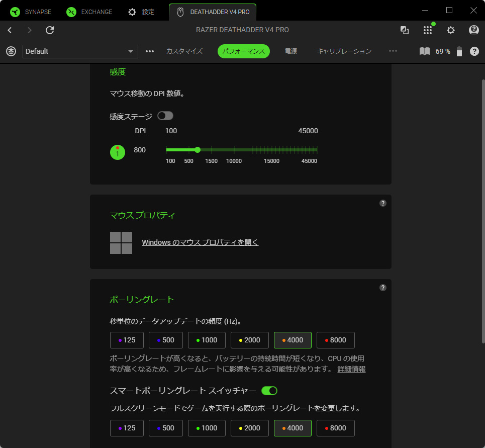Enable the 感度ステージ toggle
This screenshot has height=448, width=485.
(165, 116)
